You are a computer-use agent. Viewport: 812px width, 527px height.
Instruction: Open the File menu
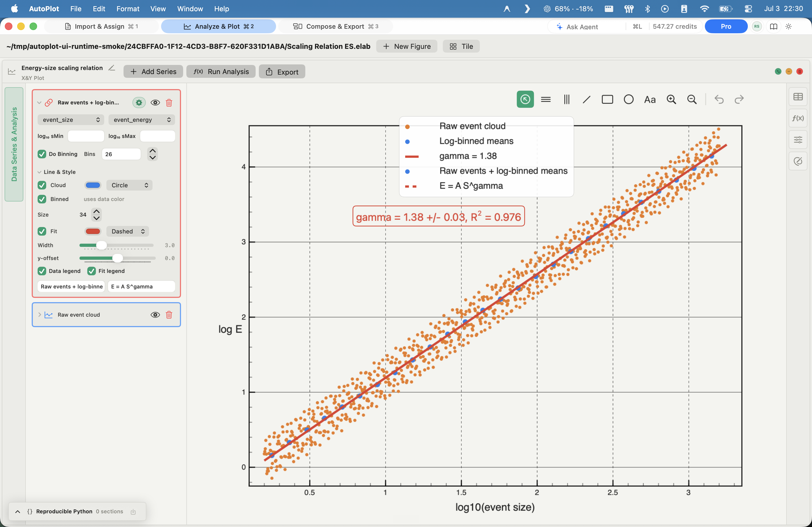76,9
